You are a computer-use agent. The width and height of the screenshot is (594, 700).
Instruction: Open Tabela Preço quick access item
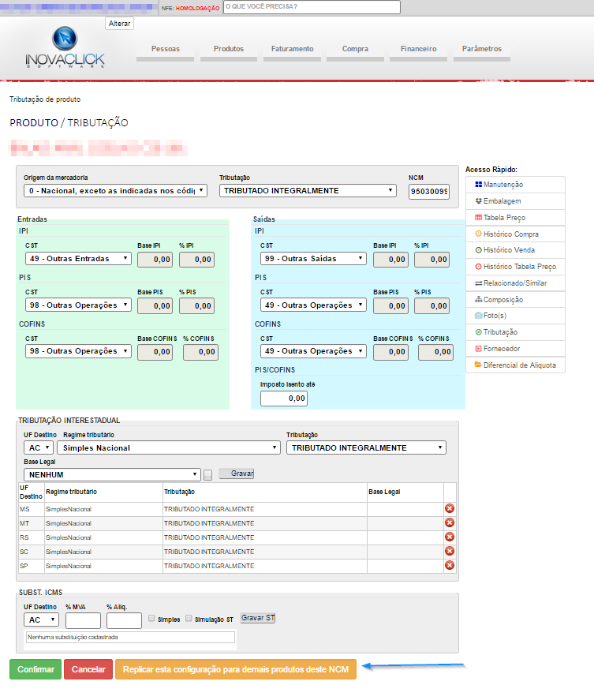(515, 218)
